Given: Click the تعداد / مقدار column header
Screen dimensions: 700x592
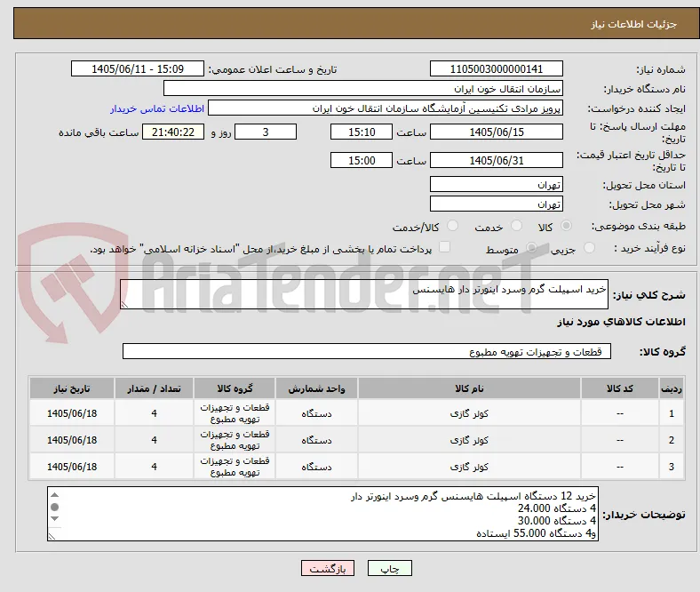Looking at the screenshot, I should [x=154, y=388].
